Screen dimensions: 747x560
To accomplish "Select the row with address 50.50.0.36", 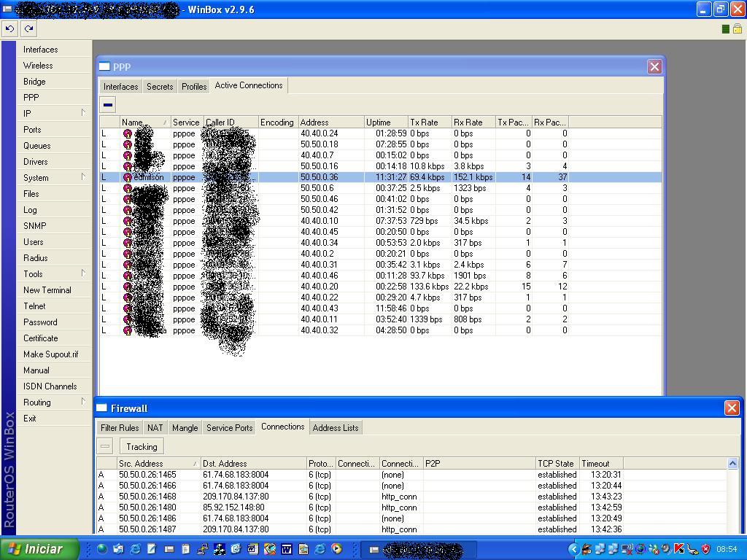I will 380,177.
